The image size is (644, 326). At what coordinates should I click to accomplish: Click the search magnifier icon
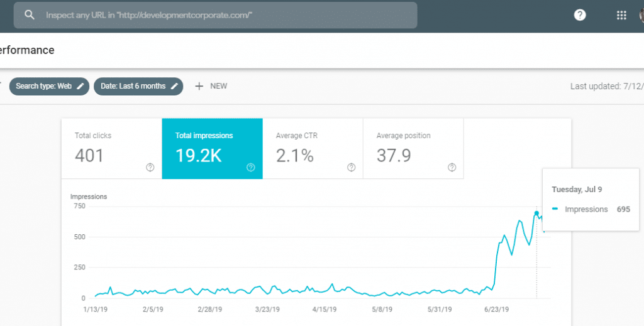(30, 15)
